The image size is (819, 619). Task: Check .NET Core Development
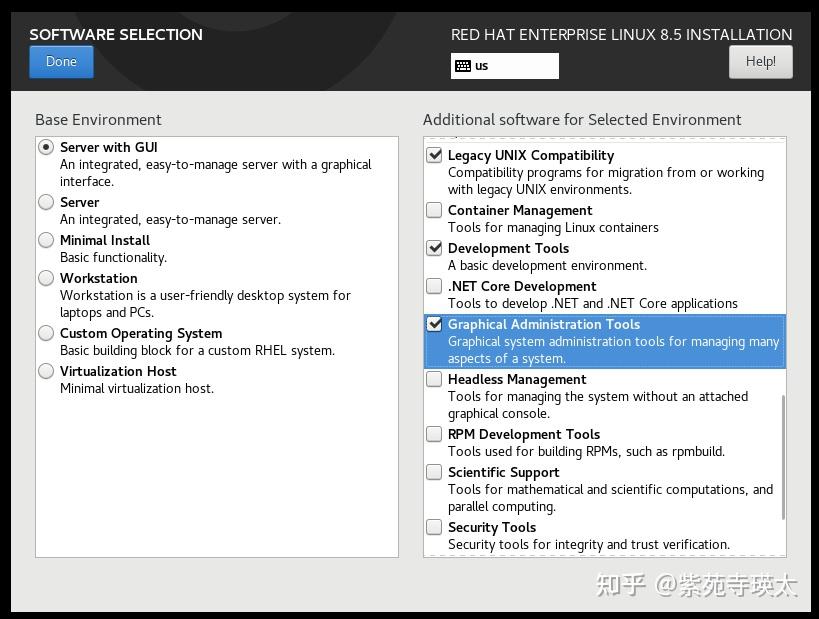434,286
